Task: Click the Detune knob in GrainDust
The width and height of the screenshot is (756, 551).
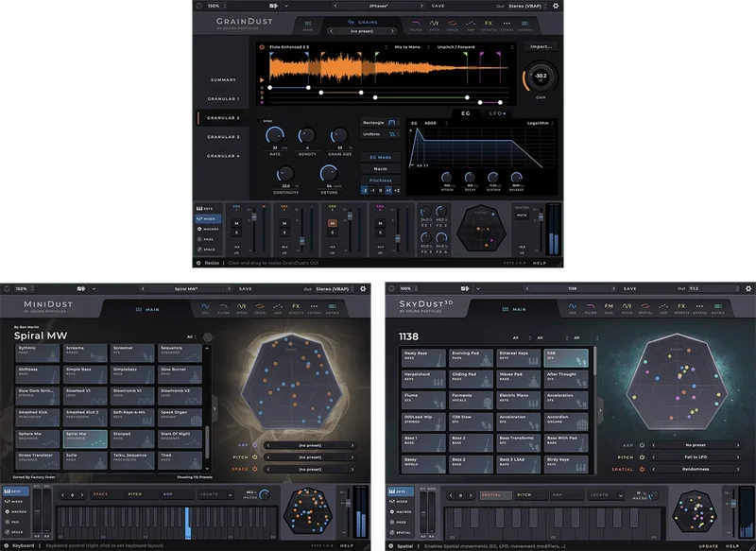Action: [x=329, y=173]
